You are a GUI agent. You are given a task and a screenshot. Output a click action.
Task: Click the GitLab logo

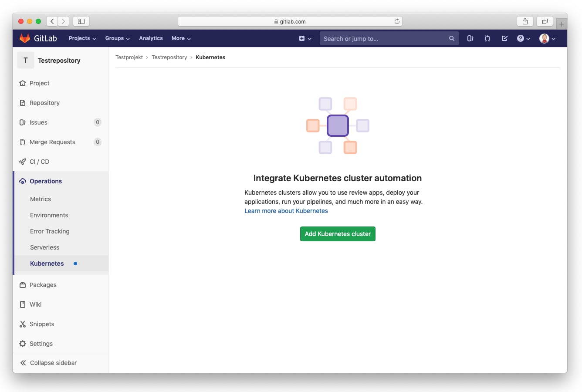[x=24, y=38]
